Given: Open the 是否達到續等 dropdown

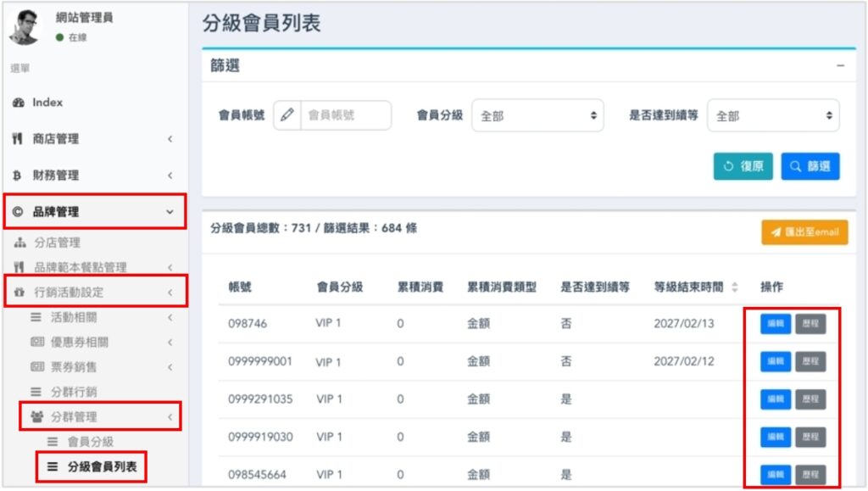Looking at the screenshot, I should (x=772, y=116).
